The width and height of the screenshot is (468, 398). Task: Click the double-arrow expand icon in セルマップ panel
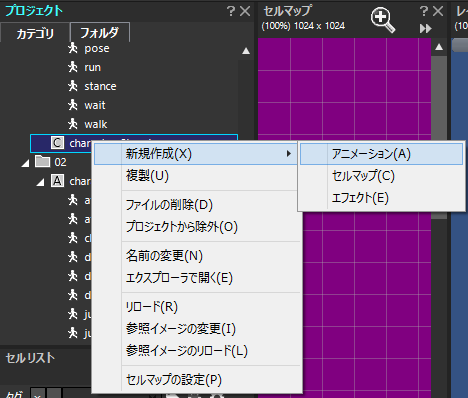(426, 28)
